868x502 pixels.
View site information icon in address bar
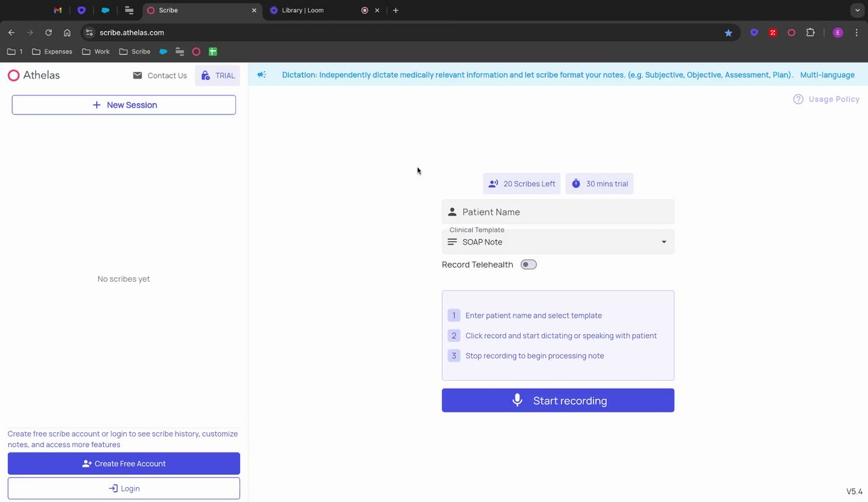89,33
